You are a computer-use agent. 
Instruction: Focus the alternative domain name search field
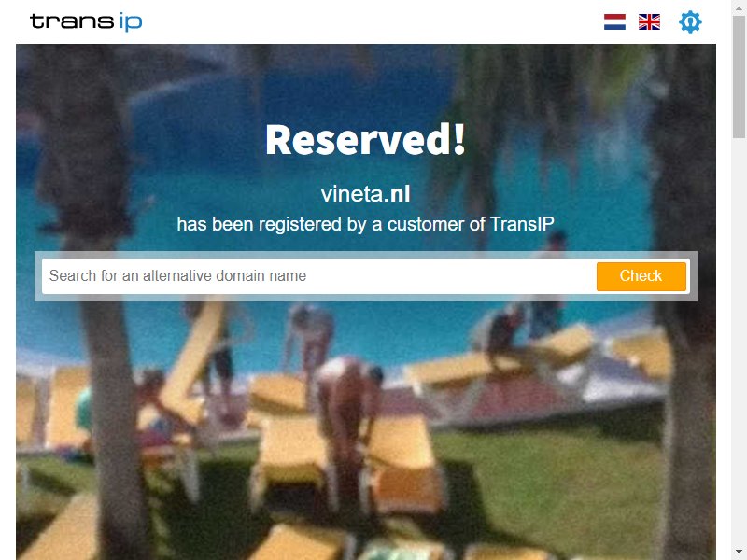[318, 276]
